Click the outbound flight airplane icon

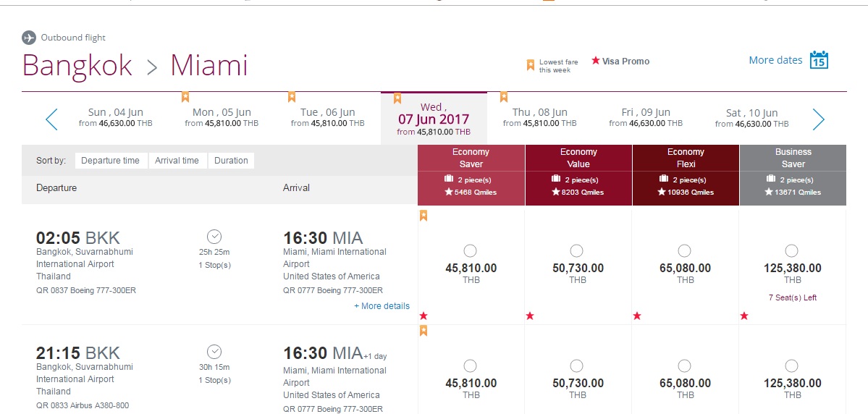29,38
